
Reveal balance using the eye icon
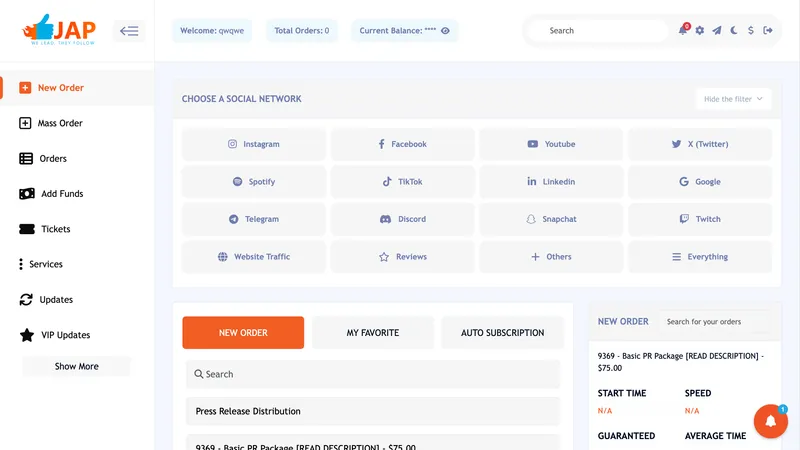coord(445,31)
